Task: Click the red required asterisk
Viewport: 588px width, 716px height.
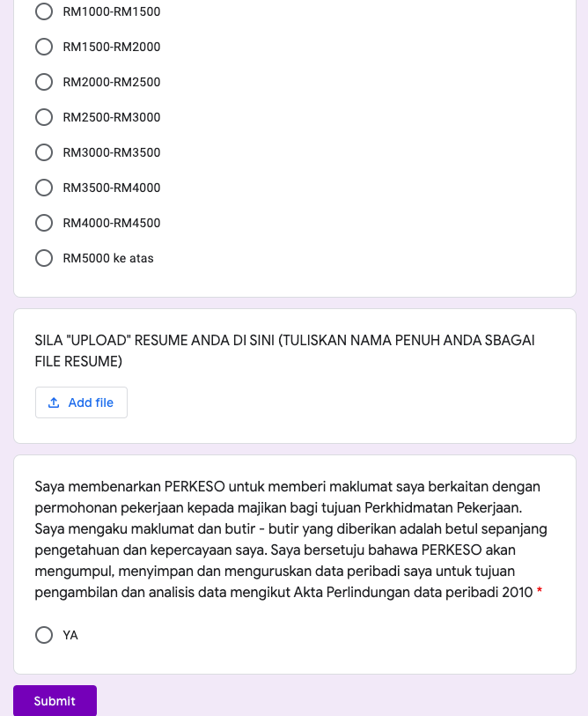Action: click(x=540, y=593)
